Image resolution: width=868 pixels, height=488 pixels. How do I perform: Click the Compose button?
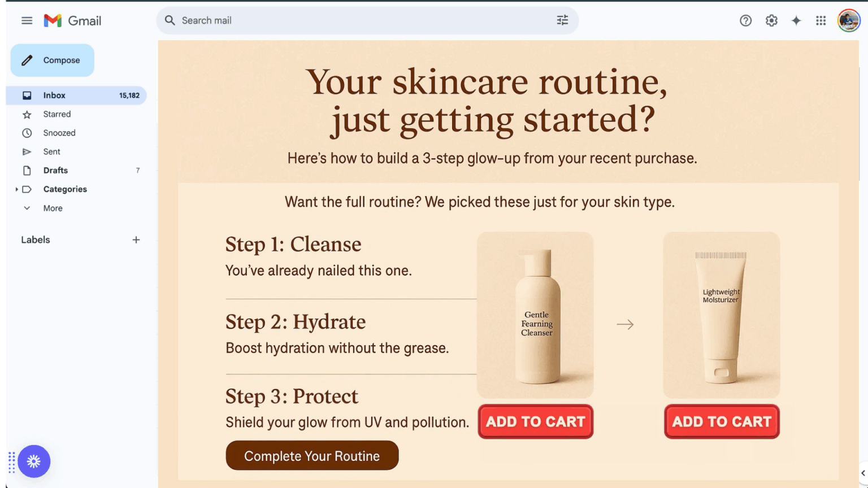tap(52, 60)
